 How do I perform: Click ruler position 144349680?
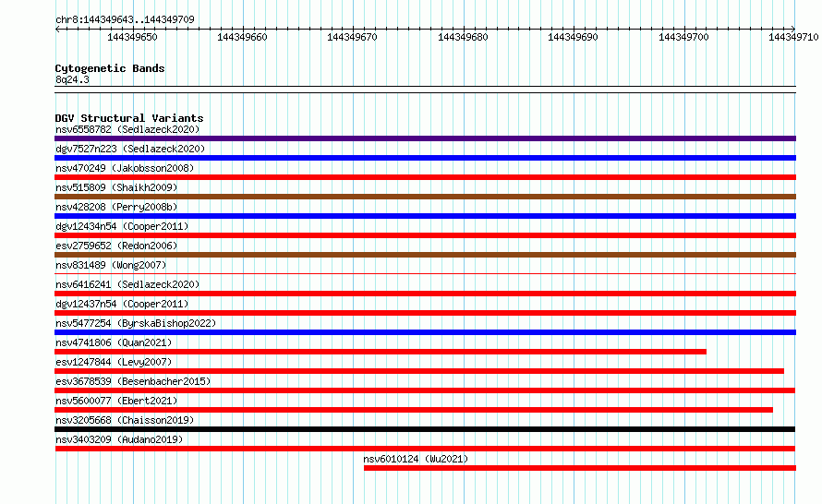point(463,37)
